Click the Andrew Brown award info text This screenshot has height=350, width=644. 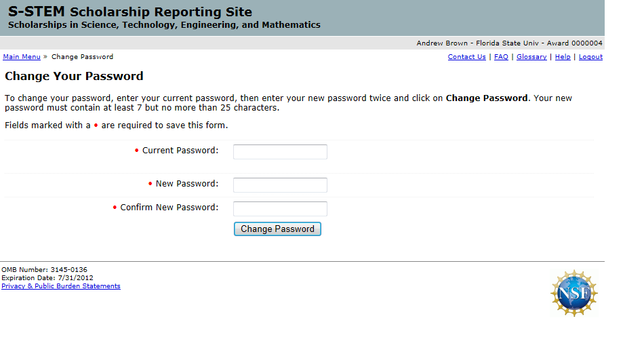coord(509,43)
